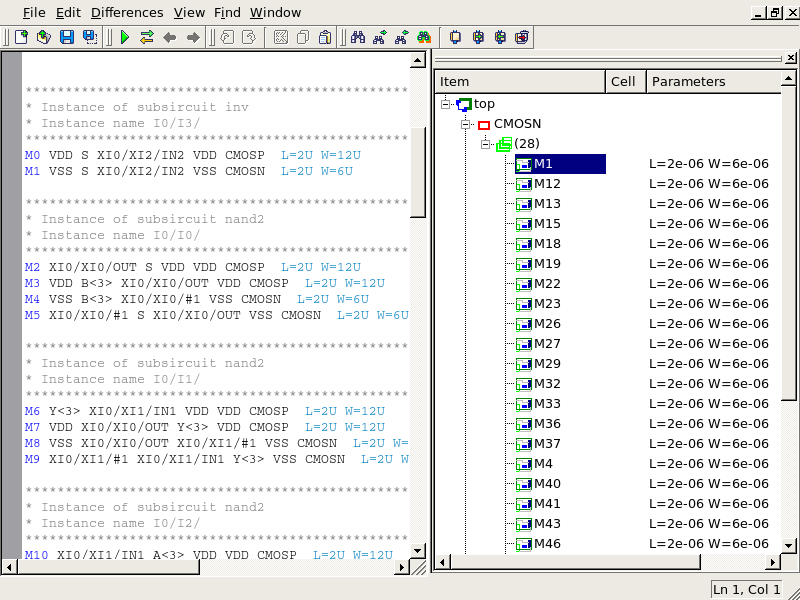Click the Save toolbar icon
The width and height of the screenshot is (800, 600).
(67, 37)
